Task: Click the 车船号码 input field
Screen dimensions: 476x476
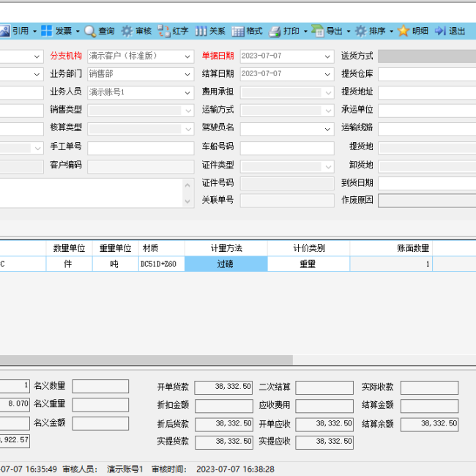Action: tap(287, 148)
